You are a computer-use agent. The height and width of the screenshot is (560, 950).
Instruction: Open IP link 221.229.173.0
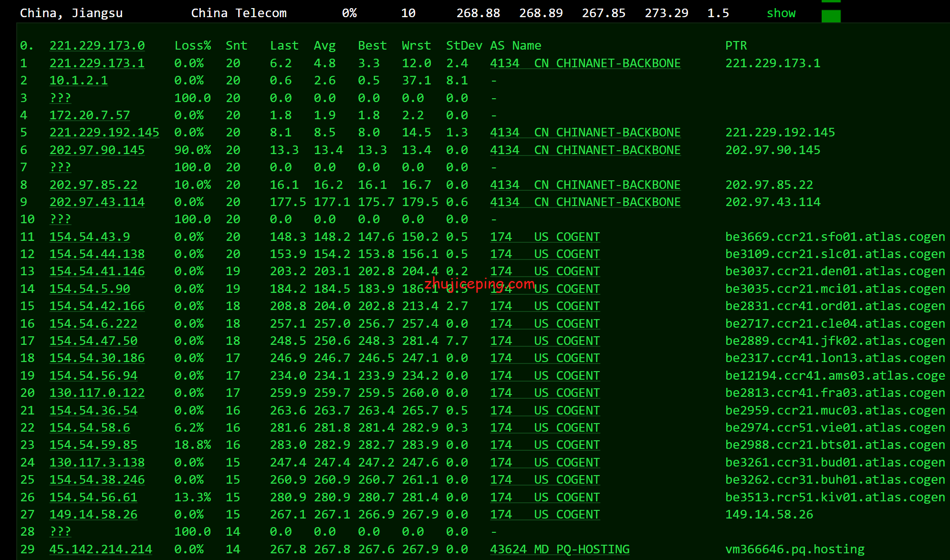(97, 46)
